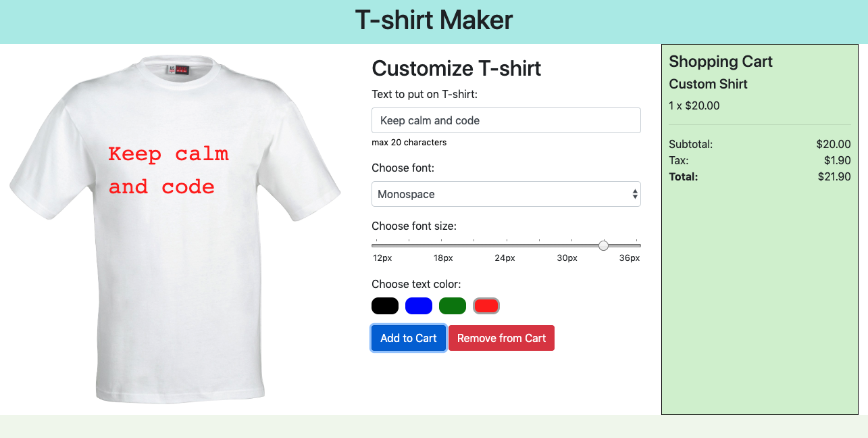Click the Custom Shirt cart item
Image resolution: width=868 pixels, height=438 pixels.
coord(708,84)
